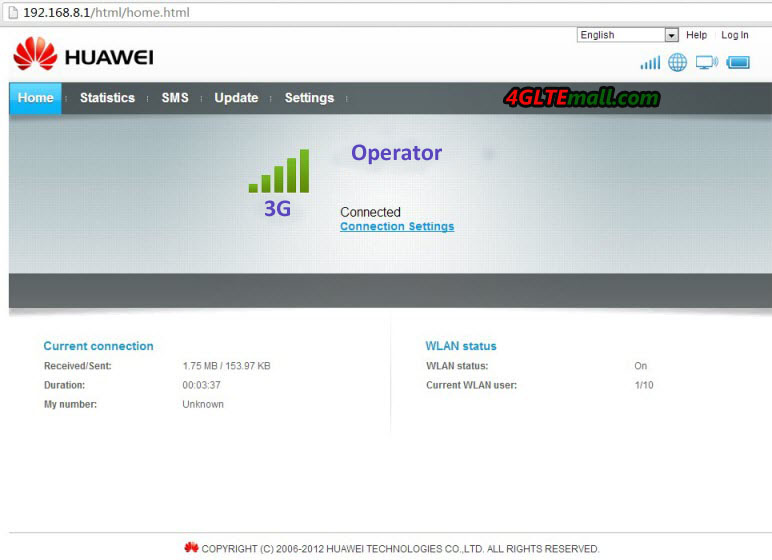Click the Connection Settings link
Screen dimensions: 772x560
[x=397, y=227]
